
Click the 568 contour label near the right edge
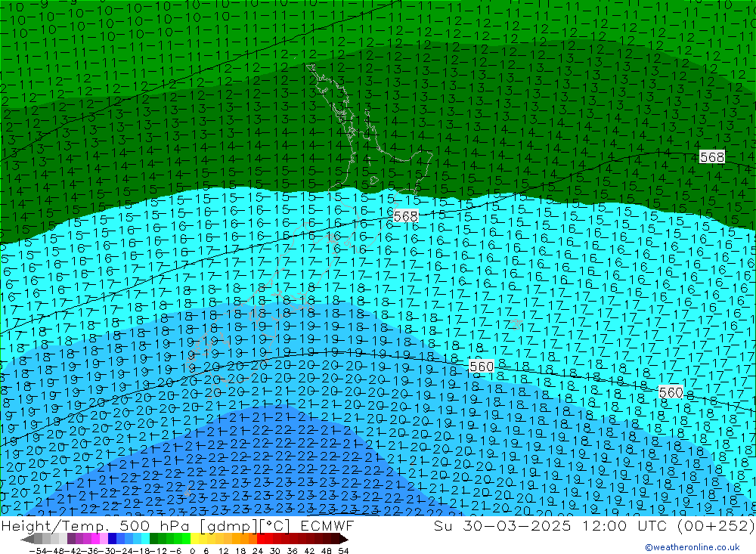[712, 156]
